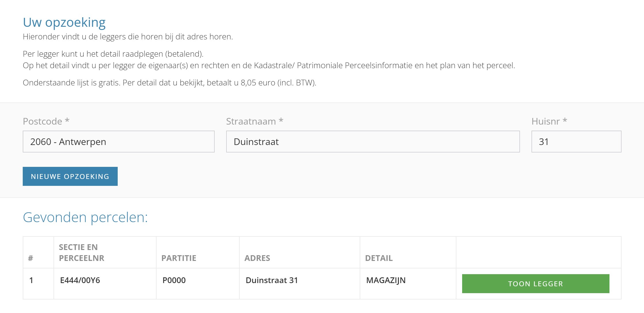Screen dimensions: 644x313
Task: Click the Uw opzoeking heading
Action: tap(64, 22)
